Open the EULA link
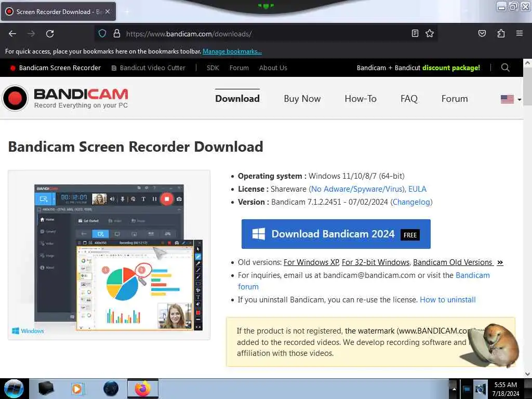Viewport: 532px width, 399px height. click(417, 189)
